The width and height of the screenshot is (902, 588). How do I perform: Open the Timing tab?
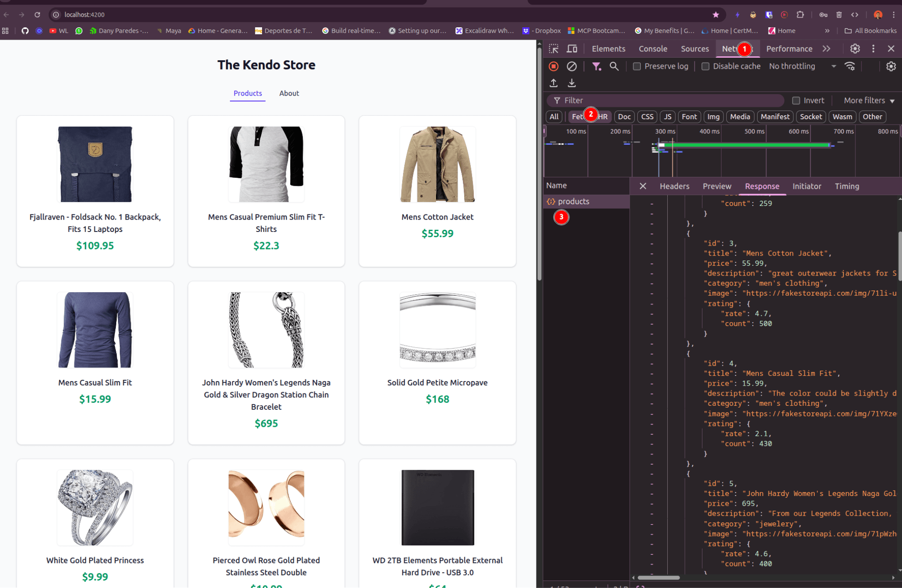tap(847, 187)
